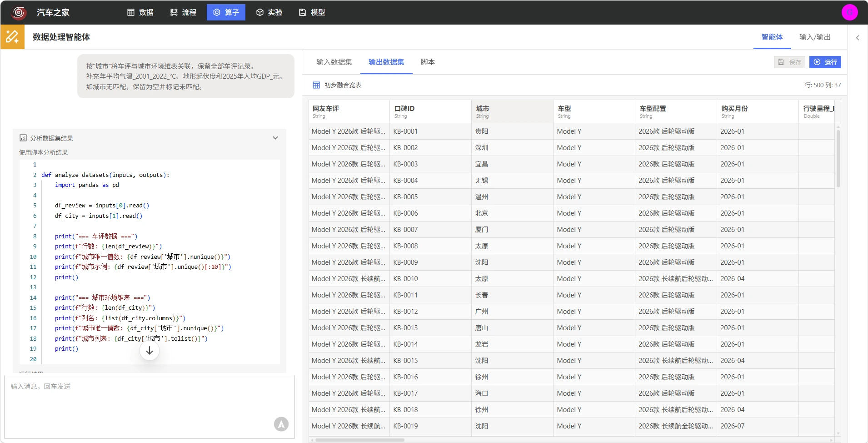Open the 实验 navigation item
The image size is (868, 443).
pos(269,12)
